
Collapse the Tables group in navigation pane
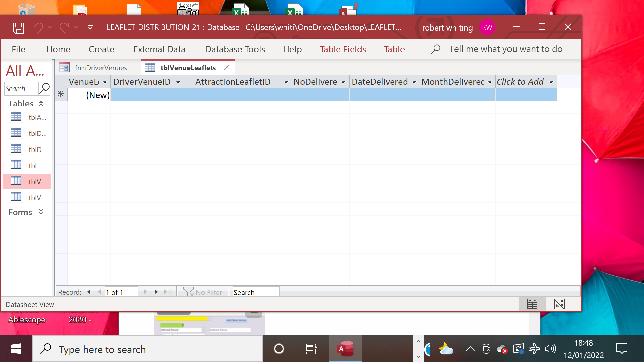coord(41,104)
